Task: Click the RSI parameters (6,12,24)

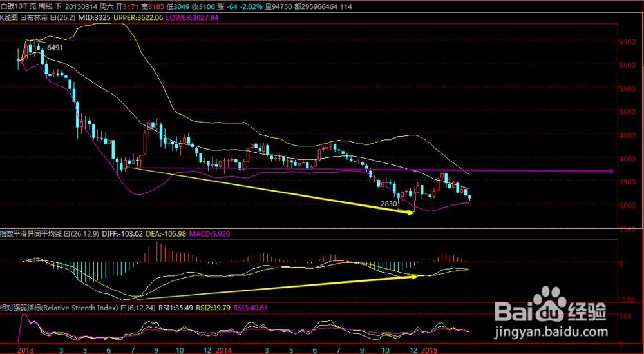Action: pos(141,308)
